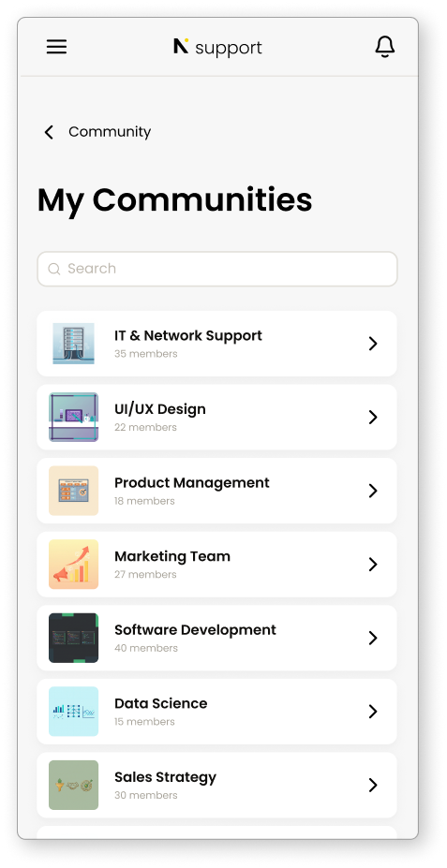Image resolution: width=447 pixels, height=868 pixels.
Task: Select the Marketing Team title
Action: [172, 556]
